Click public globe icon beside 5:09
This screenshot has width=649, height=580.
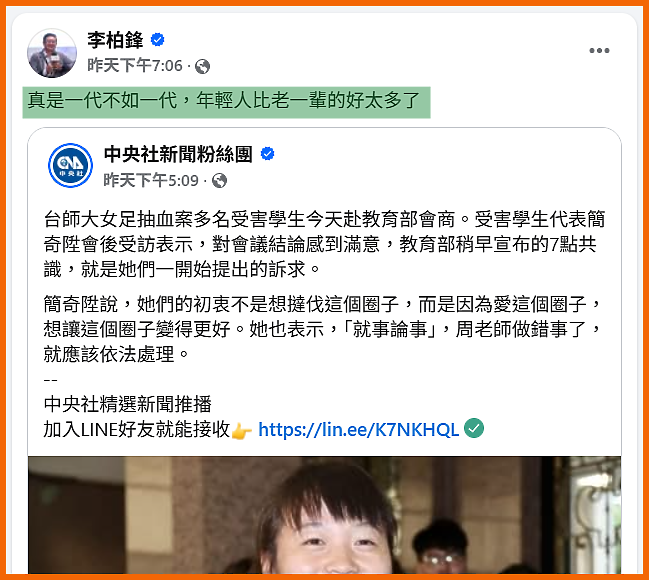point(219,180)
